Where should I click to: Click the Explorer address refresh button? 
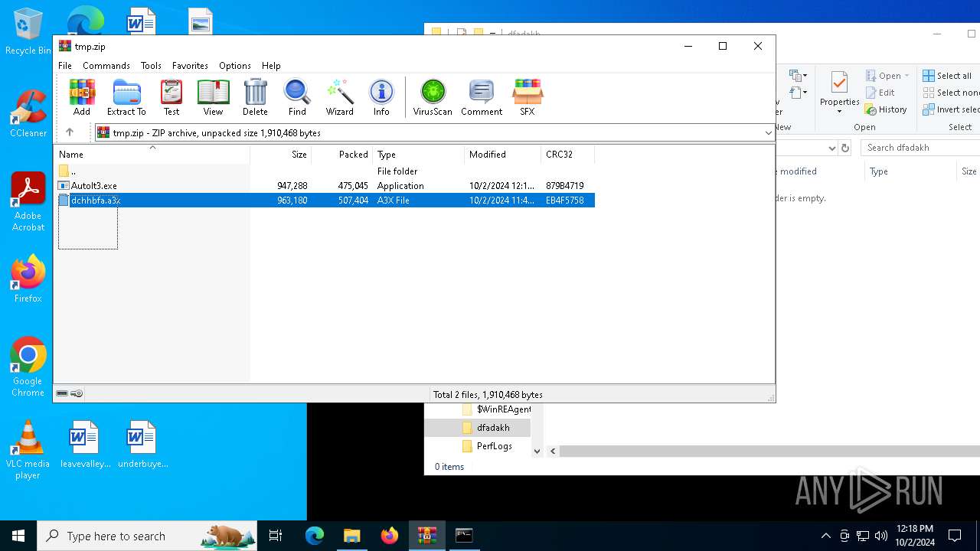(845, 148)
